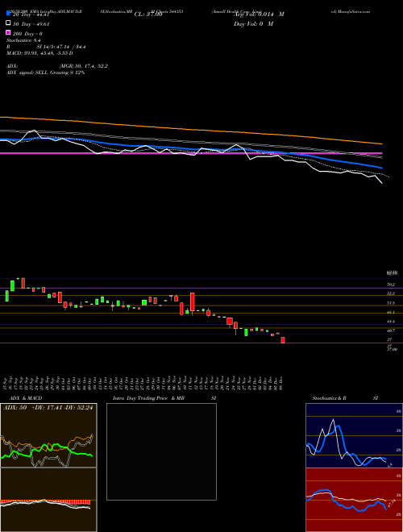Click the magenta 200 Day legend swatch
Viewport: 403px width, 532px height.
point(8,33)
